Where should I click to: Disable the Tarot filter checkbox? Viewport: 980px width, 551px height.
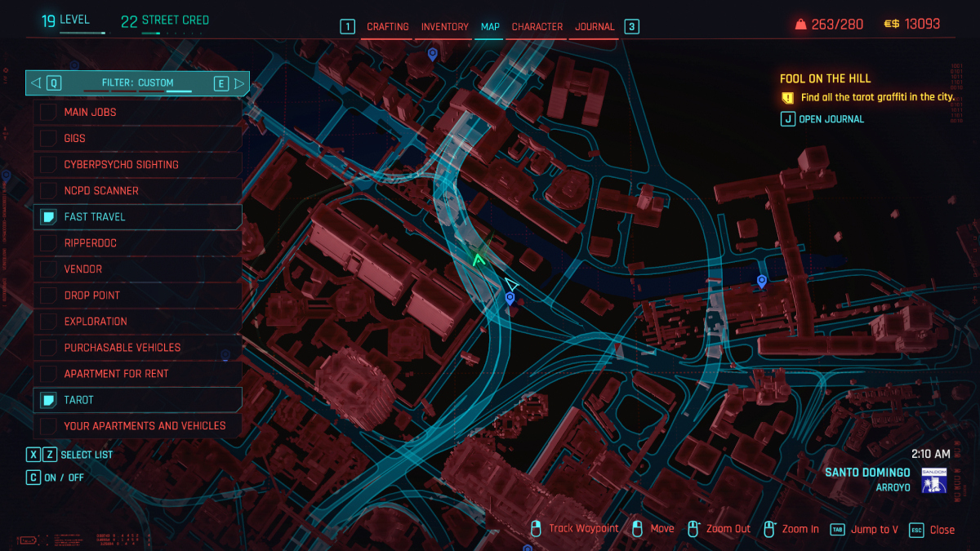click(x=48, y=400)
